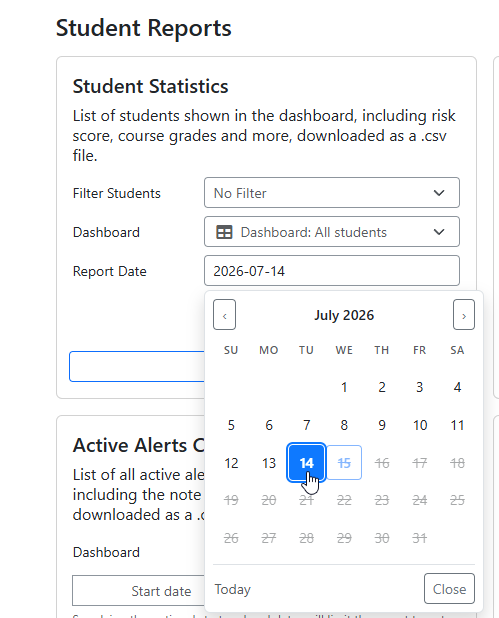Select July 5 in the date picker

(231, 425)
